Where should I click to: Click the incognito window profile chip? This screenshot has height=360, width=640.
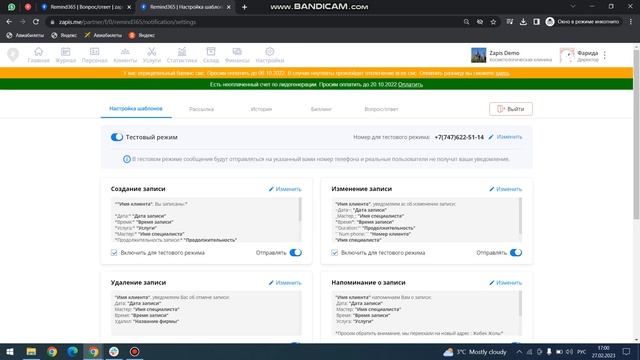(582, 22)
